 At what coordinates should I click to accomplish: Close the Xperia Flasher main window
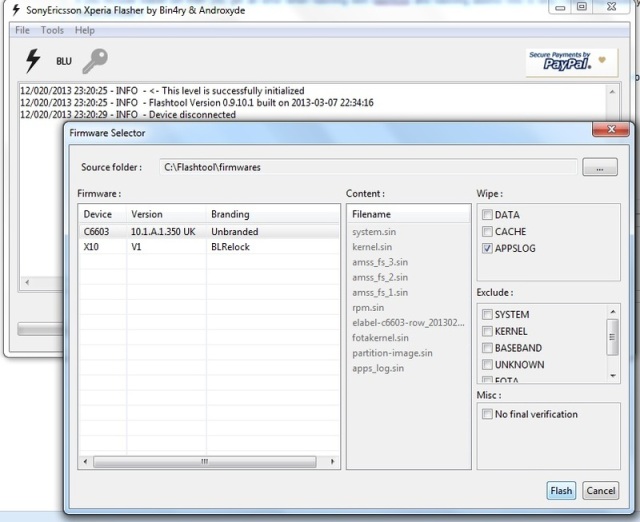(x=611, y=7)
